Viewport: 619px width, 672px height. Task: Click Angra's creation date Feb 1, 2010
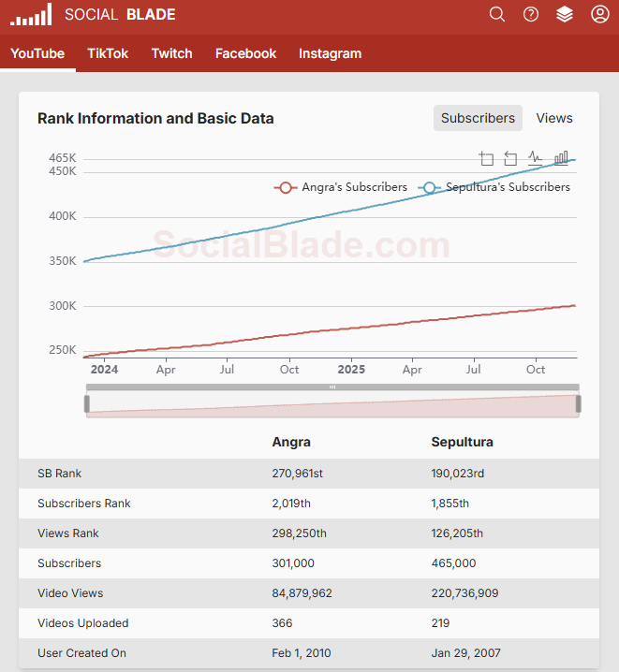302,653
